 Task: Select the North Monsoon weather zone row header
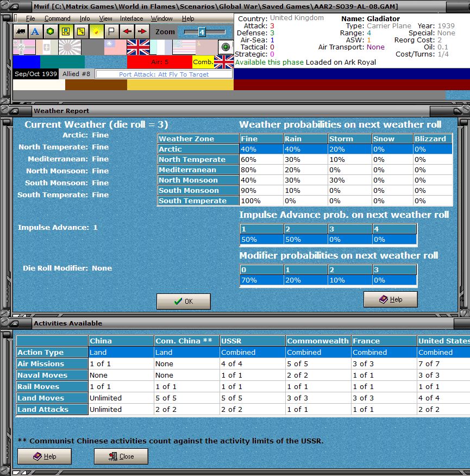click(198, 180)
